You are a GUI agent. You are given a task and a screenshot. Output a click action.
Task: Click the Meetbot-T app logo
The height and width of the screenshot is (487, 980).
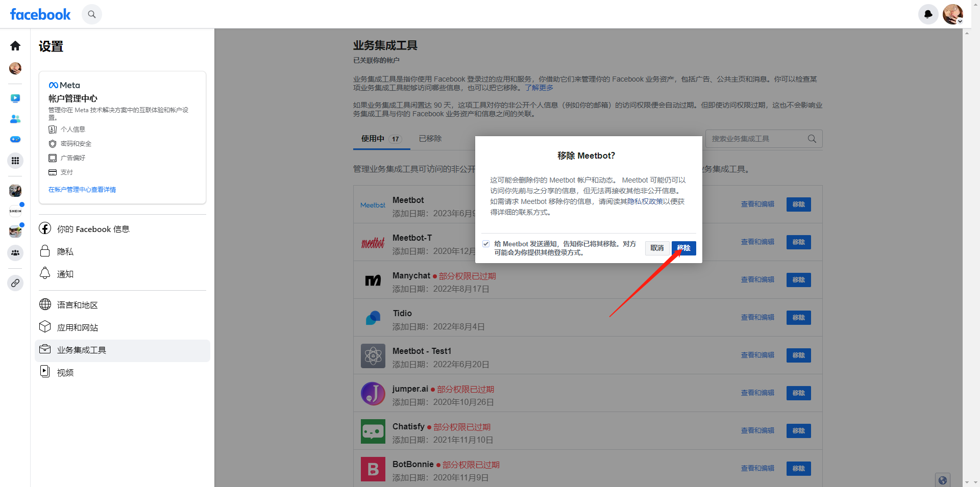373,243
